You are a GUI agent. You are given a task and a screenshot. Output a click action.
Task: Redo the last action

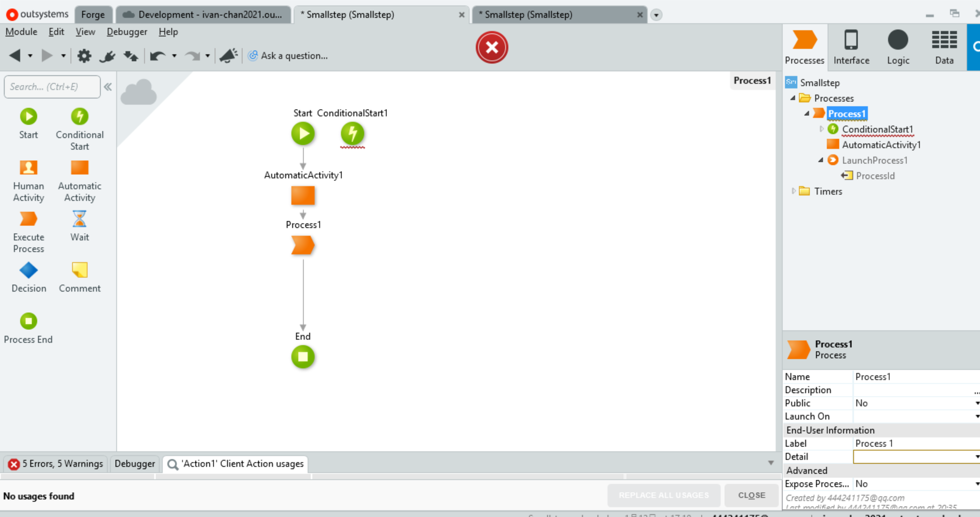[x=192, y=55]
